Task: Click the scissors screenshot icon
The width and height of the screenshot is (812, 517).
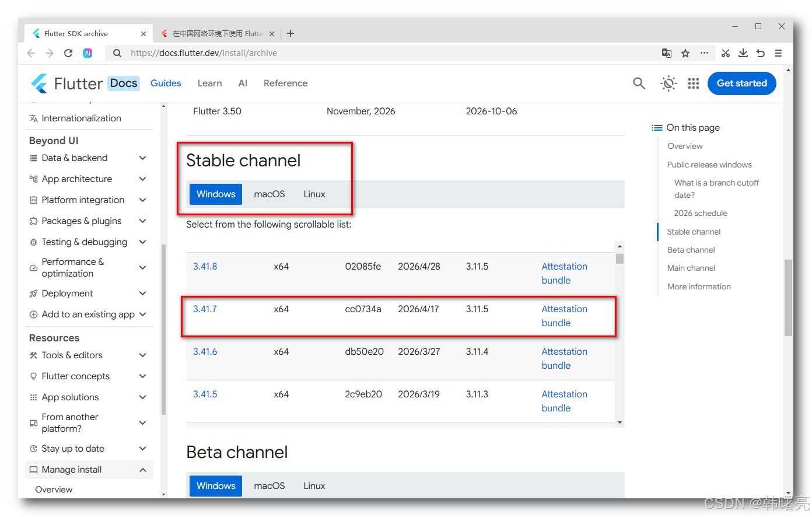Action: [x=725, y=53]
